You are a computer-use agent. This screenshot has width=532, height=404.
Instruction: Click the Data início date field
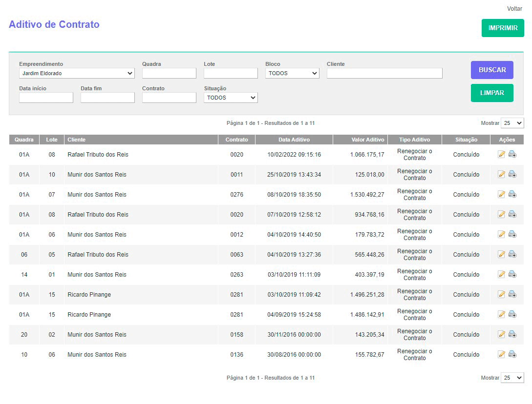point(46,98)
